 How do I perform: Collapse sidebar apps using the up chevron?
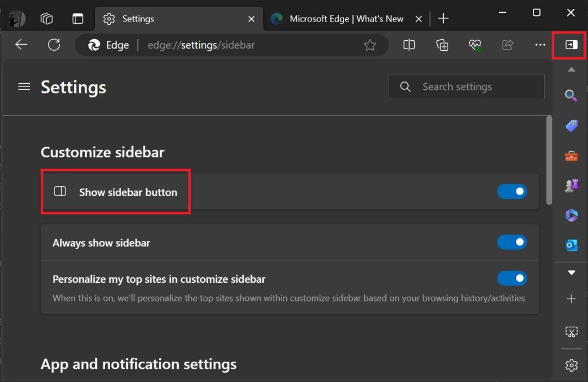click(x=571, y=70)
